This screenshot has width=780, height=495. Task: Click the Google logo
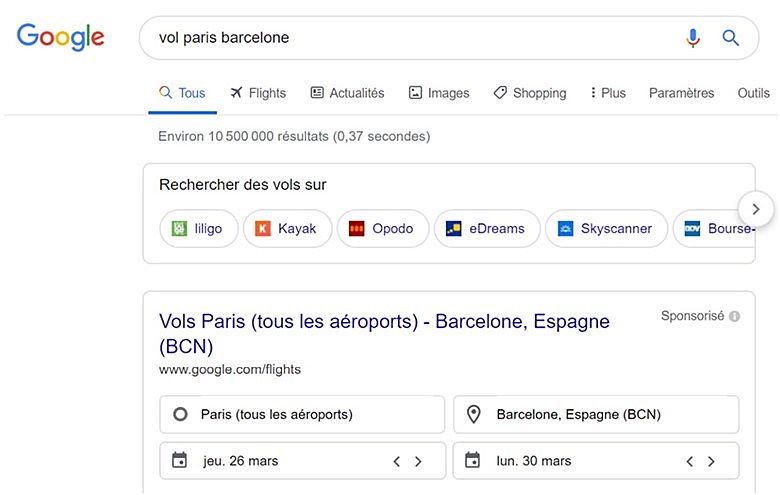(61, 37)
